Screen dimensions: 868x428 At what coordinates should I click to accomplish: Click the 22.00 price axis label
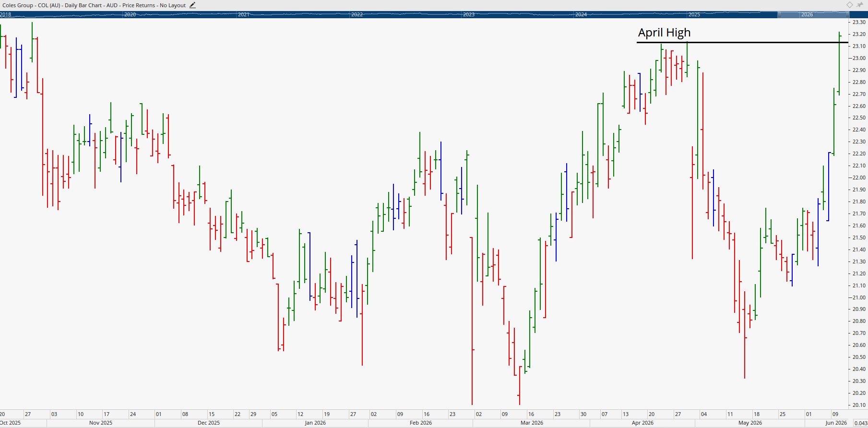point(859,178)
